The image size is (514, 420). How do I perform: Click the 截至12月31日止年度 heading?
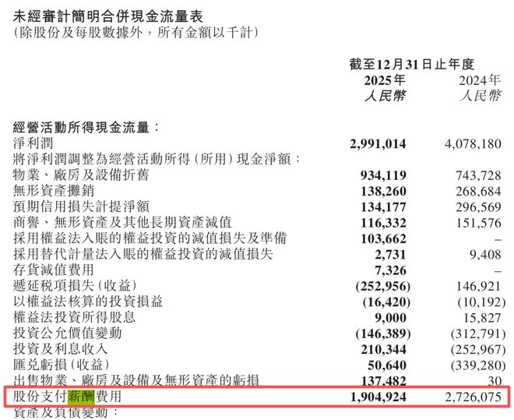click(412, 64)
